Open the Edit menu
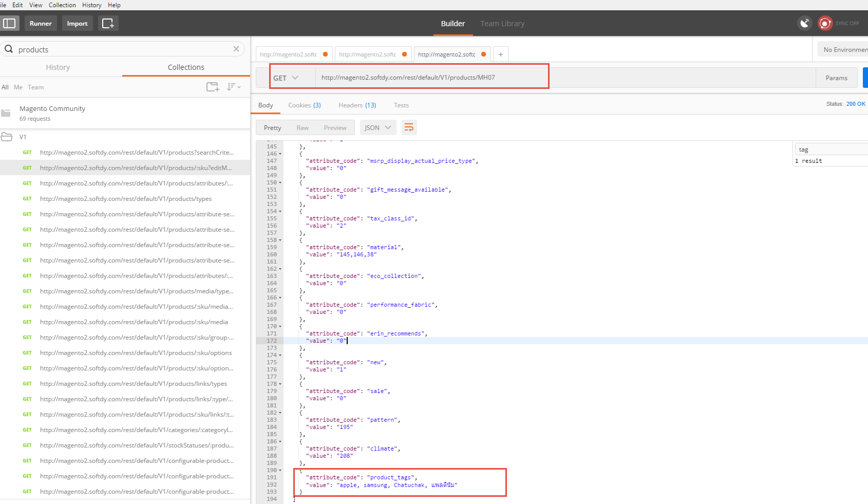The image size is (868, 504). tap(17, 5)
